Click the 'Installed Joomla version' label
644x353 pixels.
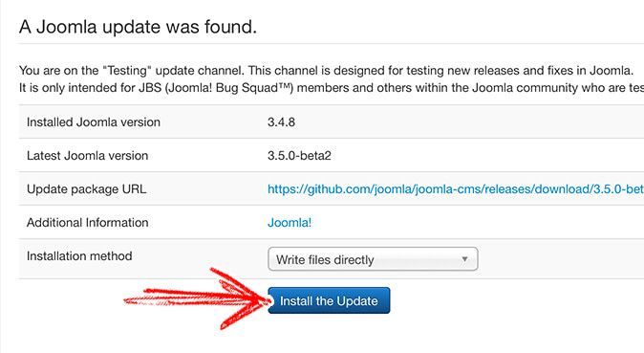coord(94,122)
